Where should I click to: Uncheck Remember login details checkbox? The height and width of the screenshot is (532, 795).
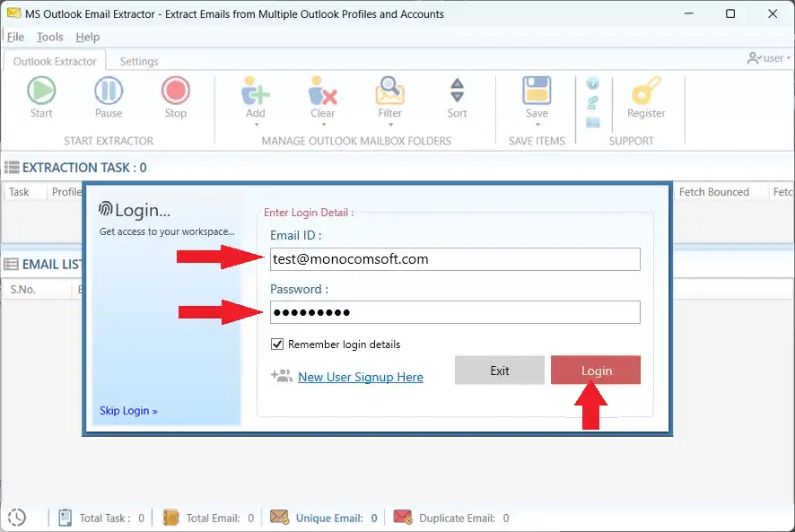click(277, 344)
